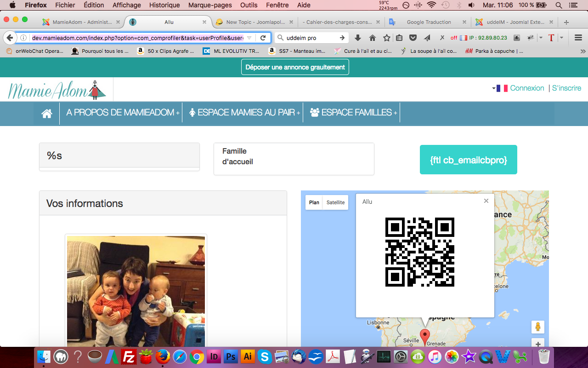Open Safari from the Dock
588x368 pixels.
(x=180, y=356)
